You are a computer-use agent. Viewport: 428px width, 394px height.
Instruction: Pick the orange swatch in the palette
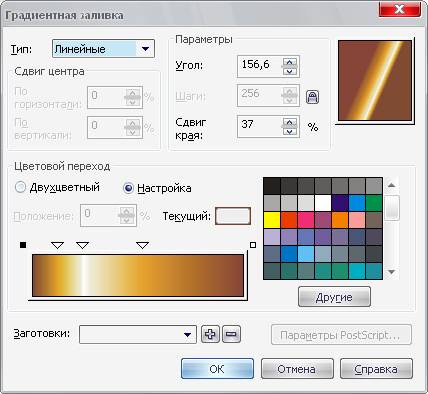pos(340,220)
